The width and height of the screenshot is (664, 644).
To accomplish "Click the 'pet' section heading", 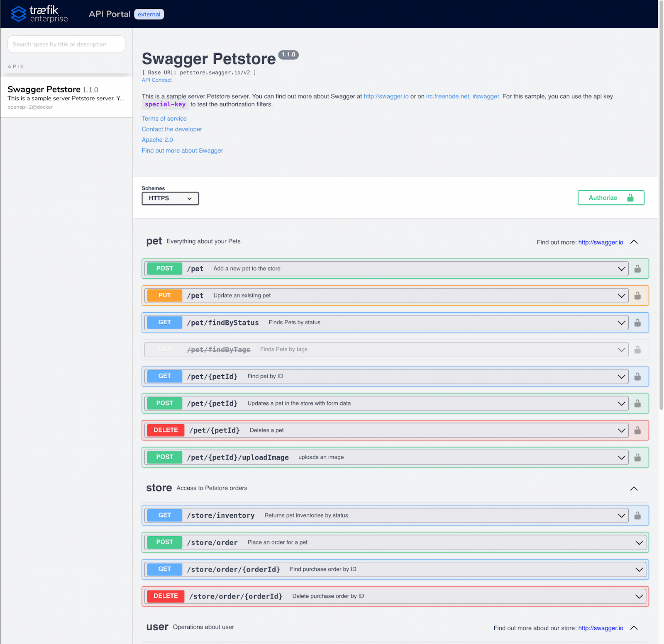I will pyautogui.click(x=154, y=241).
